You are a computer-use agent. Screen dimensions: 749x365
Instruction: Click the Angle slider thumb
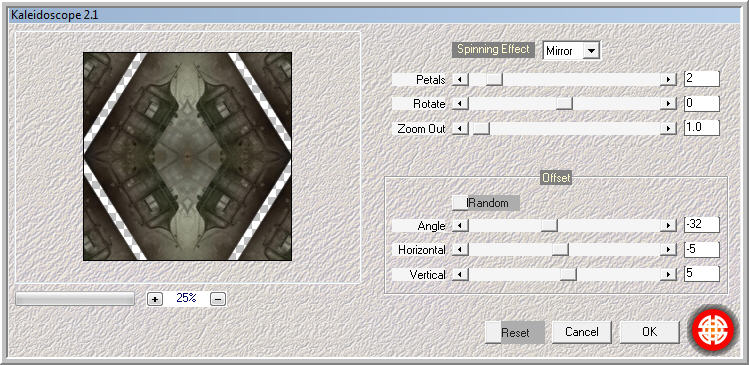[x=549, y=225]
